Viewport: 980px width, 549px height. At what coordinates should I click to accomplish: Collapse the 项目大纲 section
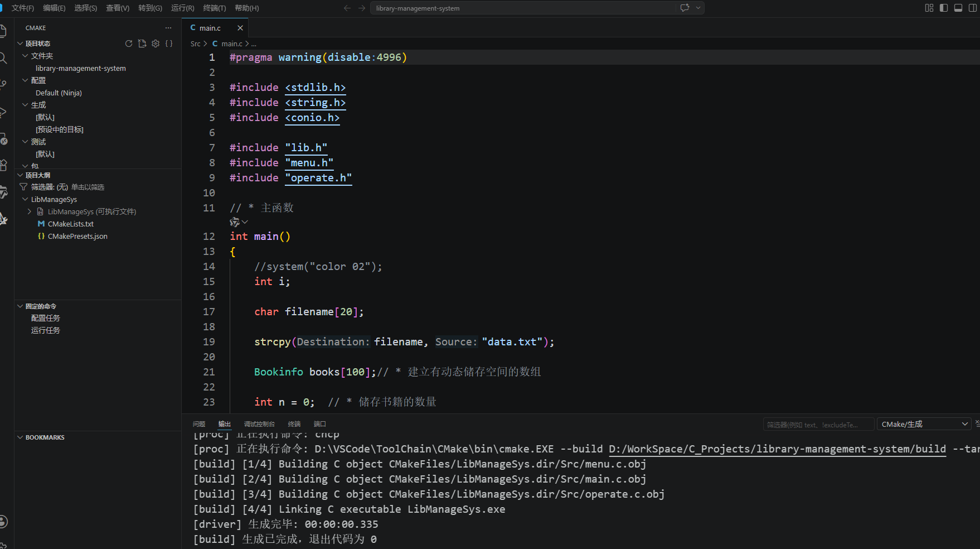[20, 175]
